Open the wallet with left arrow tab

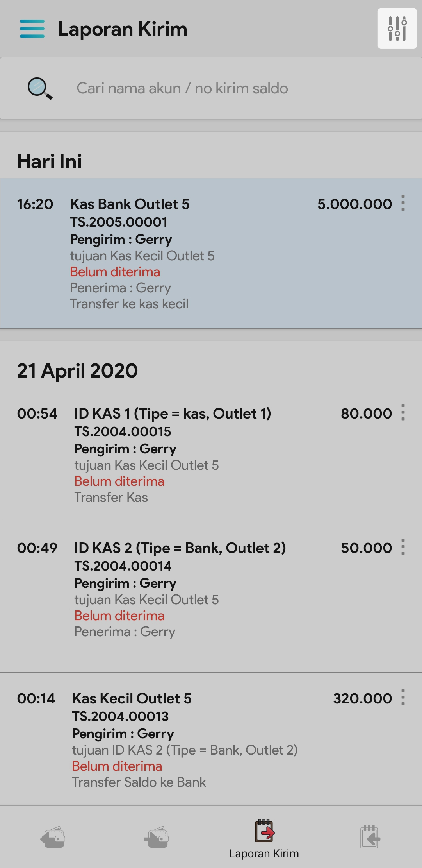point(53,837)
